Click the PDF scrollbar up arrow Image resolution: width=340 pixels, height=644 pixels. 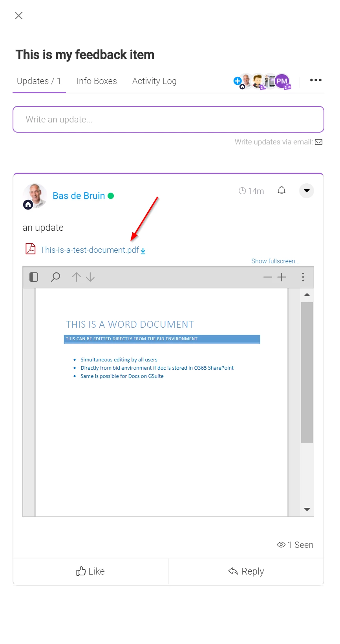coord(307,295)
